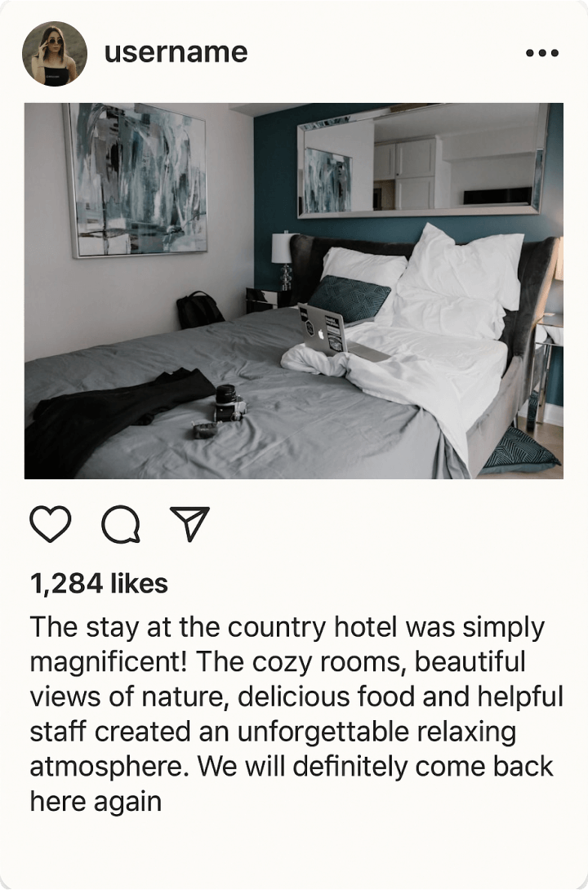Click "here again" at the caption's end

(96, 802)
